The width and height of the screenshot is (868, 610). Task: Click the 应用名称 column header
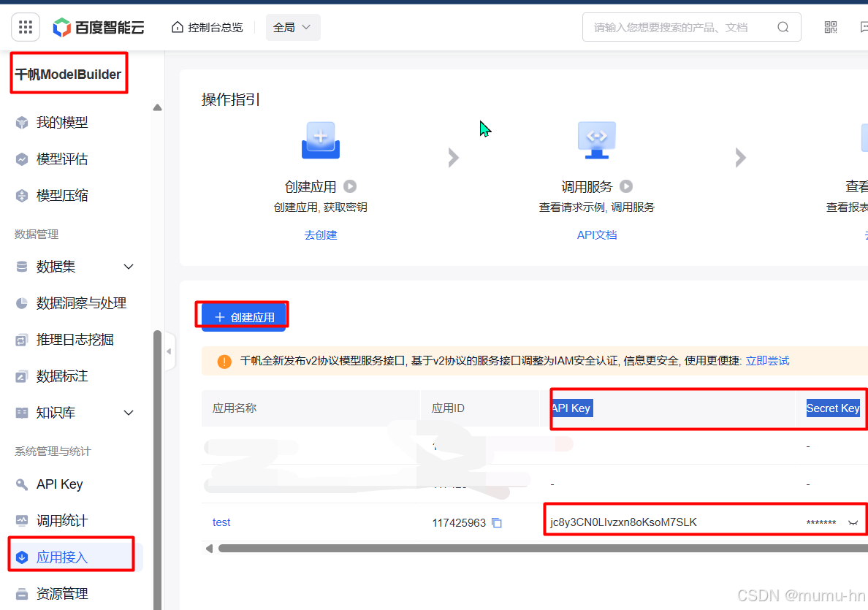click(x=235, y=408)
